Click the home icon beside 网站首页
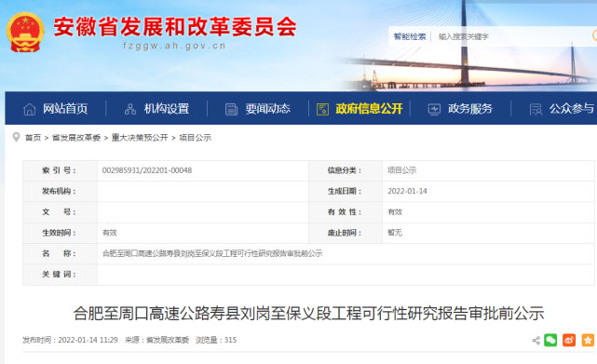This screenshot has width=597, height=364. 29,109
